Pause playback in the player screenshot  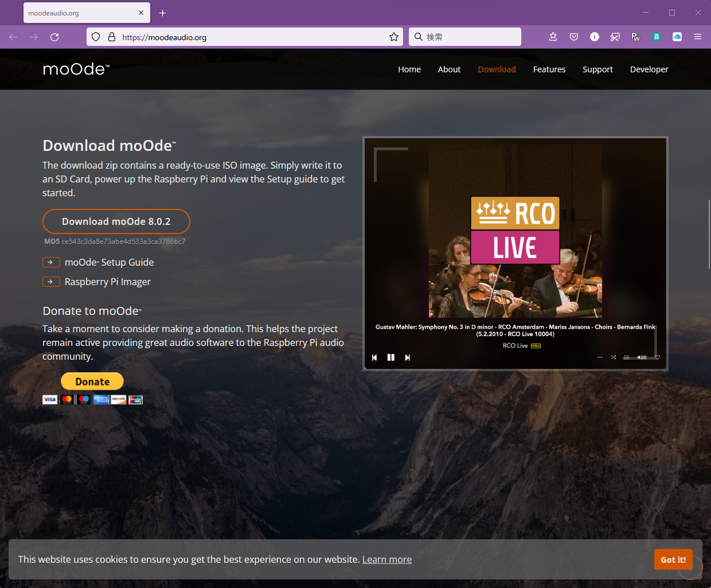click(x=391, y=357)
